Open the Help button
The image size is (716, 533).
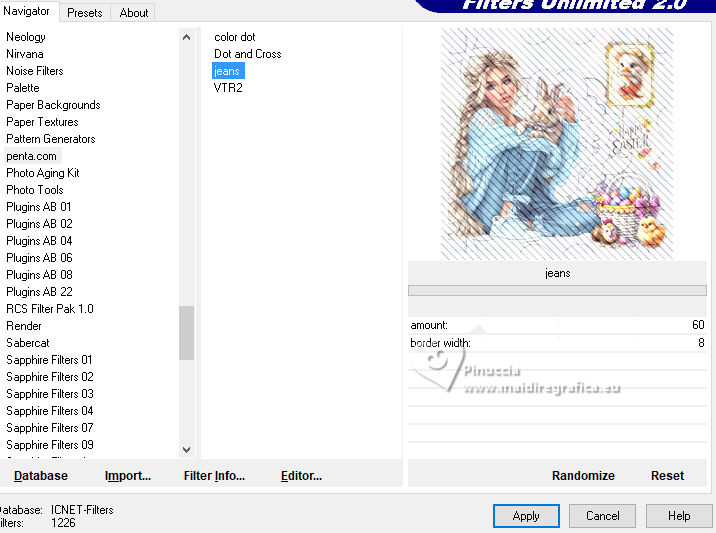679,516
